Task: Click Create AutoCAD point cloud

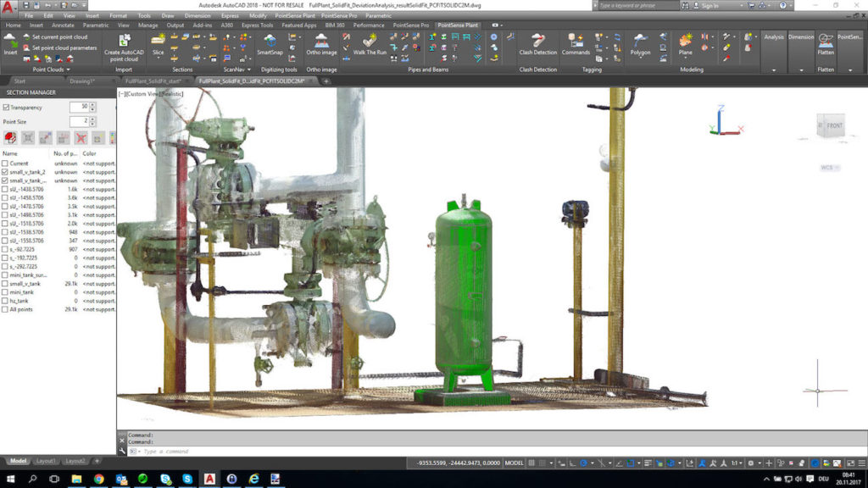Action: click(124, 47)
